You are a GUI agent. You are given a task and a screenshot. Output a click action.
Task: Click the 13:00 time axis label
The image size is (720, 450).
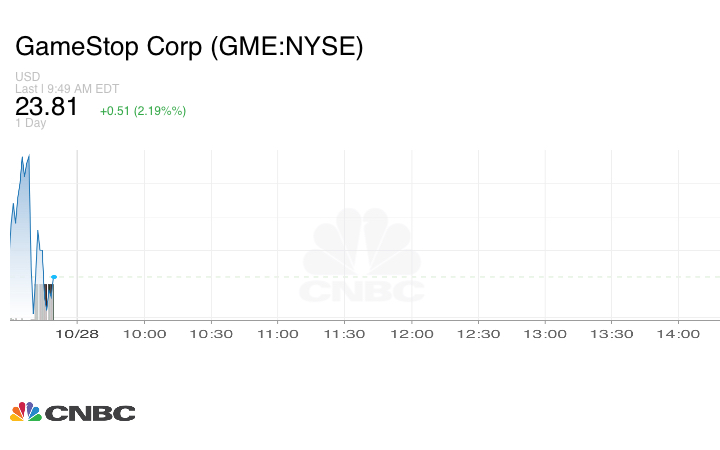545,334
